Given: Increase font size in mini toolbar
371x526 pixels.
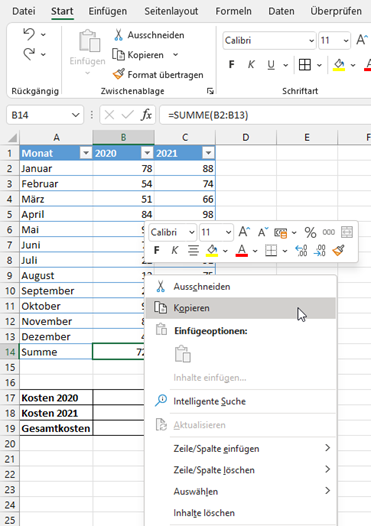Looking at the screenshot, I should (244, 232).
